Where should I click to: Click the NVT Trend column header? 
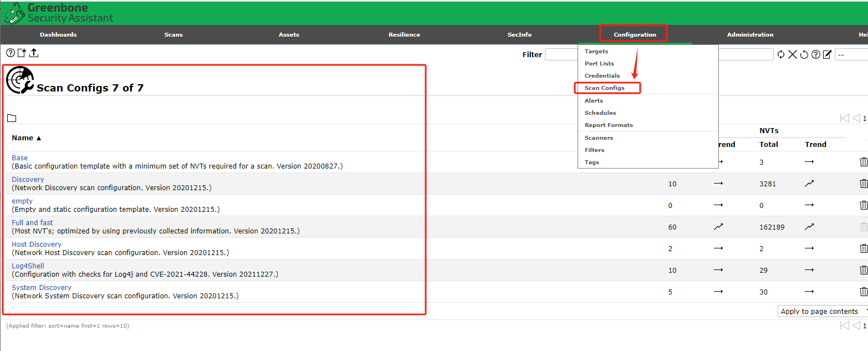(x=816, y=144)
